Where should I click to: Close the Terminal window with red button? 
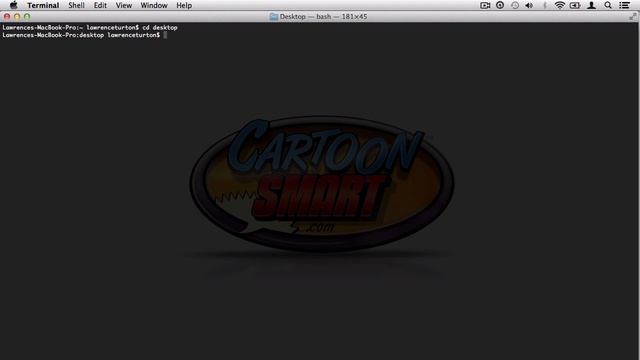coord(7,17)
